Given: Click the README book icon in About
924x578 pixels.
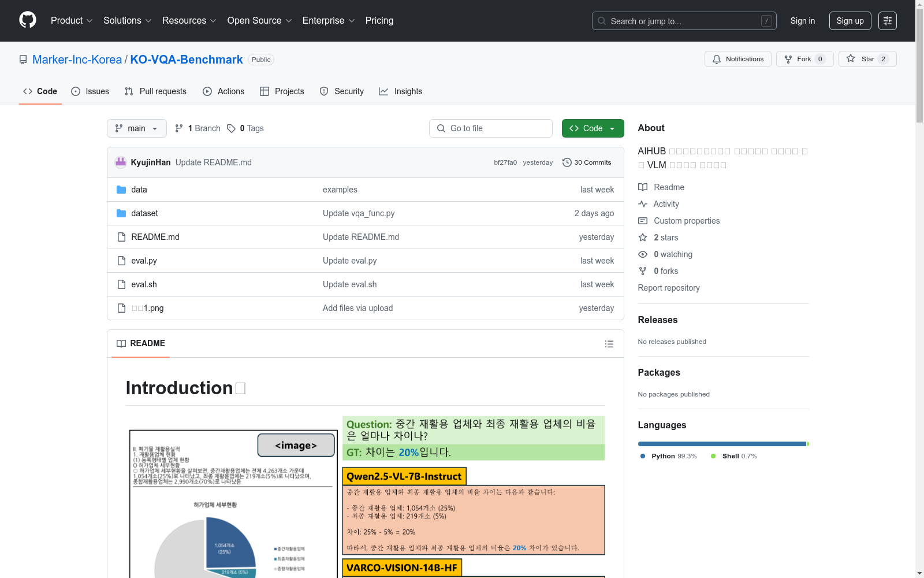Looking at the screenshot, I should 643,187.
